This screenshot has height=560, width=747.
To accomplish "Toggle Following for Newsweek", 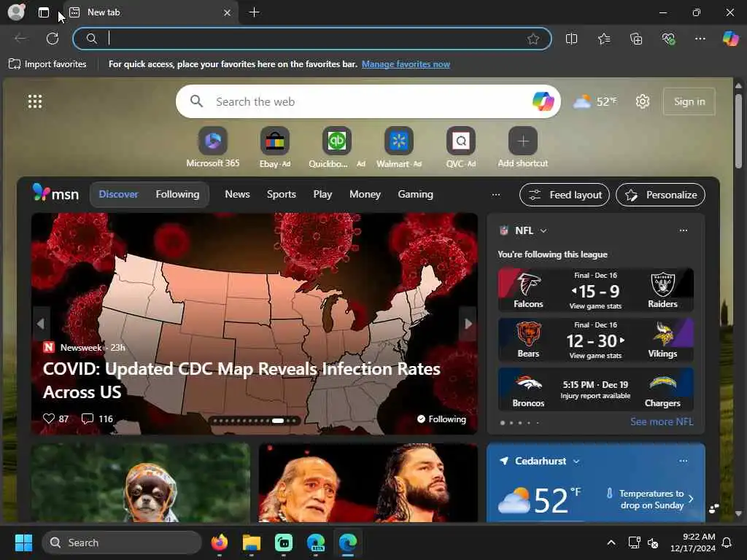I will pos(441,419).
